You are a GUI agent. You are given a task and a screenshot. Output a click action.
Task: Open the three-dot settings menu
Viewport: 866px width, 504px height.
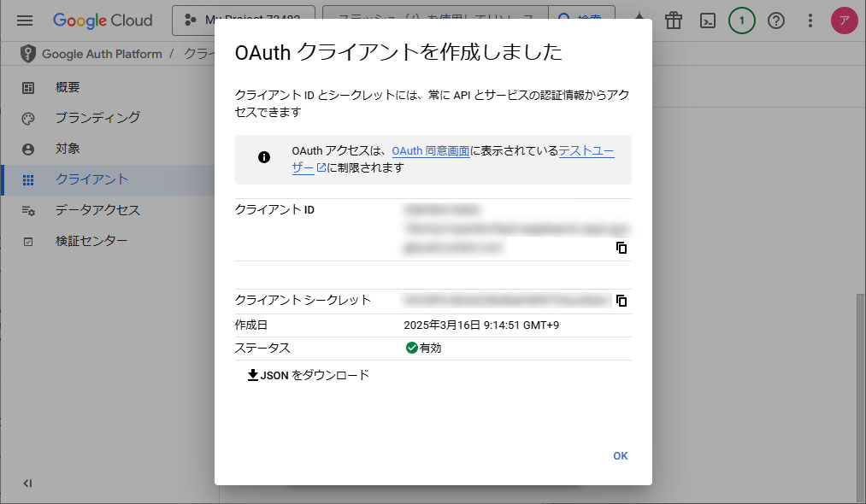[810, 21]
